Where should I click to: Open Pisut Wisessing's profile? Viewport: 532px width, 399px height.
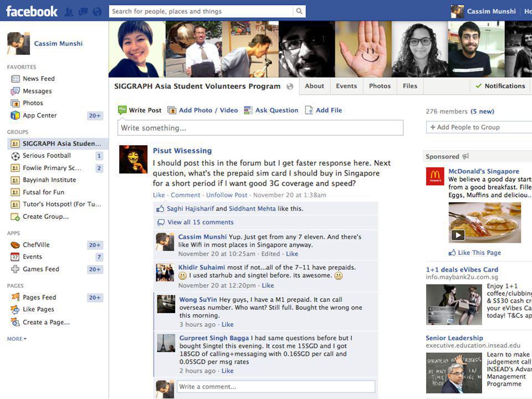[x=182, y=151]
